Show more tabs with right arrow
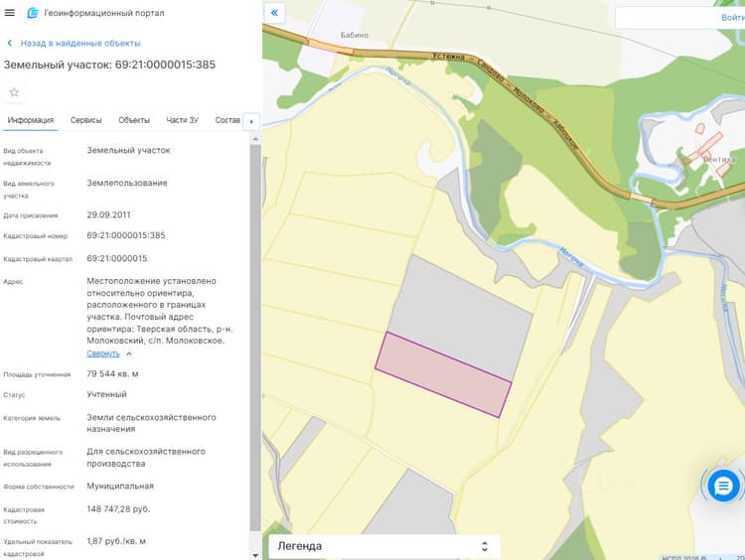 (251, 121)
